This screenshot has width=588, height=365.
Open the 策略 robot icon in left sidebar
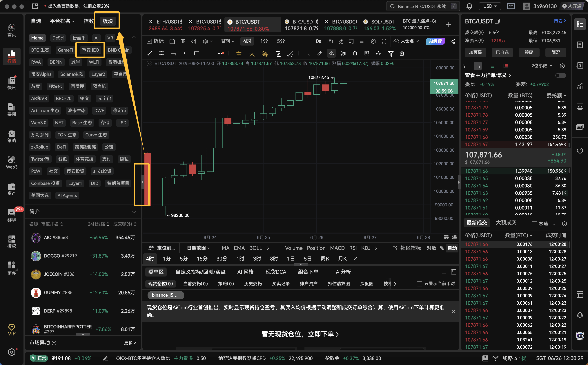(x=12, y=136)
